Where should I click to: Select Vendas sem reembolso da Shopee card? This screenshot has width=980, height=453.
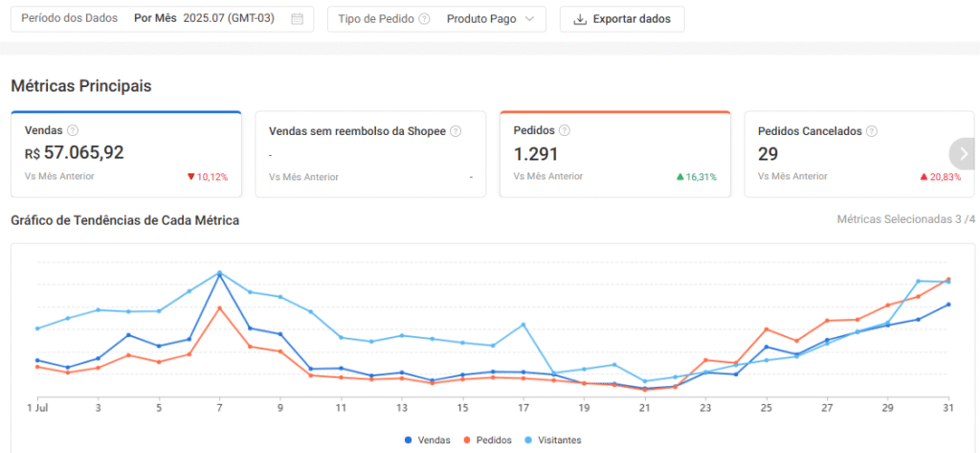point(369,154)
